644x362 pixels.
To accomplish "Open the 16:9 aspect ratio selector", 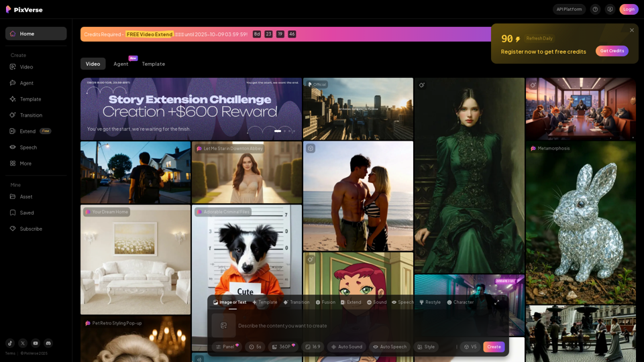I will pyautogui.click(x=313, y=347).
